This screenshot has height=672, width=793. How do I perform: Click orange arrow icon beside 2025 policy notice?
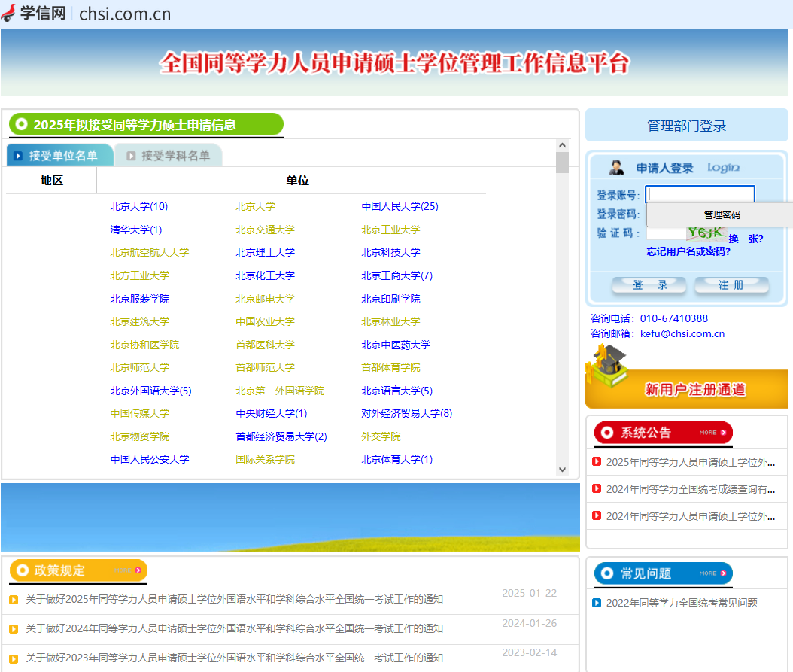(14, 600)
